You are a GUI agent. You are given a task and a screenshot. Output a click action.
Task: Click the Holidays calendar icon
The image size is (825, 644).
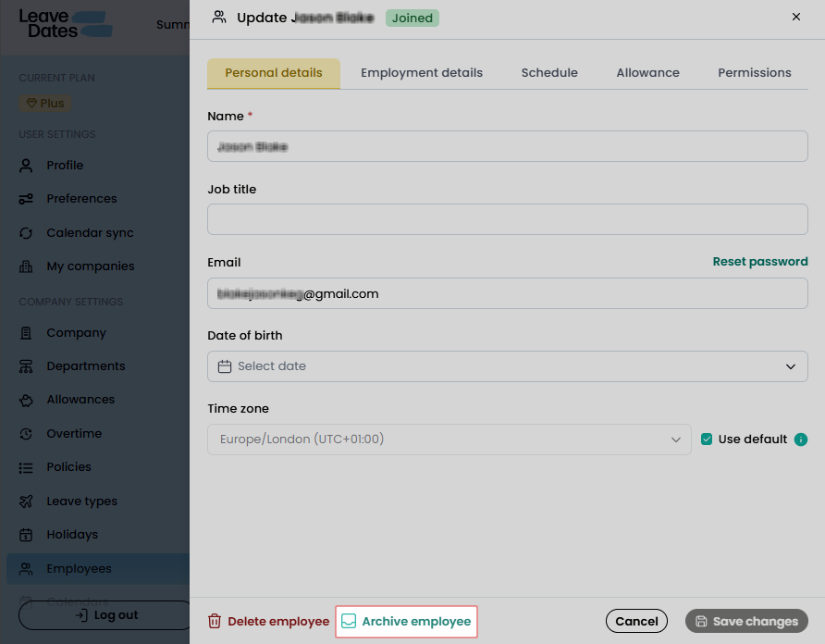tap(26, 535)
